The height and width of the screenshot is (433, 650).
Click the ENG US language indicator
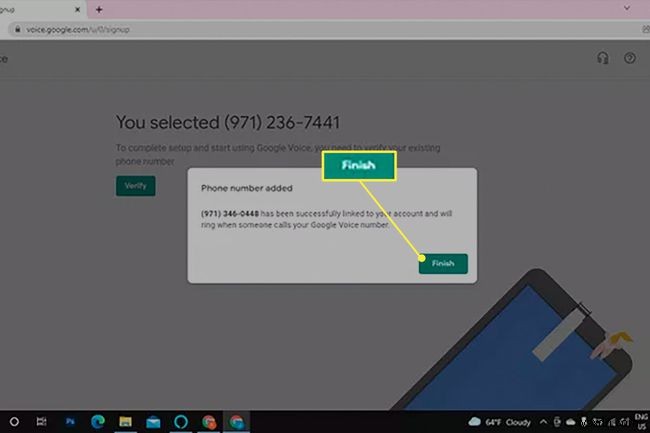coord(641,422)
